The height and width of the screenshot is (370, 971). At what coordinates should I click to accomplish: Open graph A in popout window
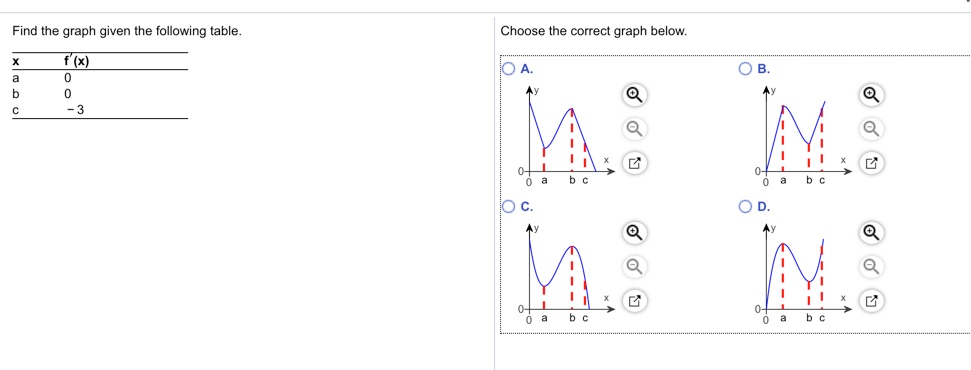click(x=633, y=164)
